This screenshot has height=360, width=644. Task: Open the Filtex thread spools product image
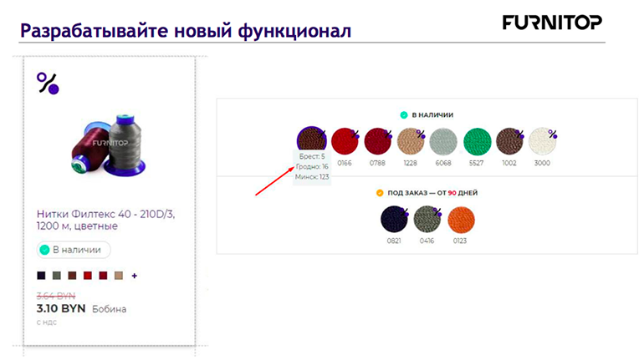(109, 145)
